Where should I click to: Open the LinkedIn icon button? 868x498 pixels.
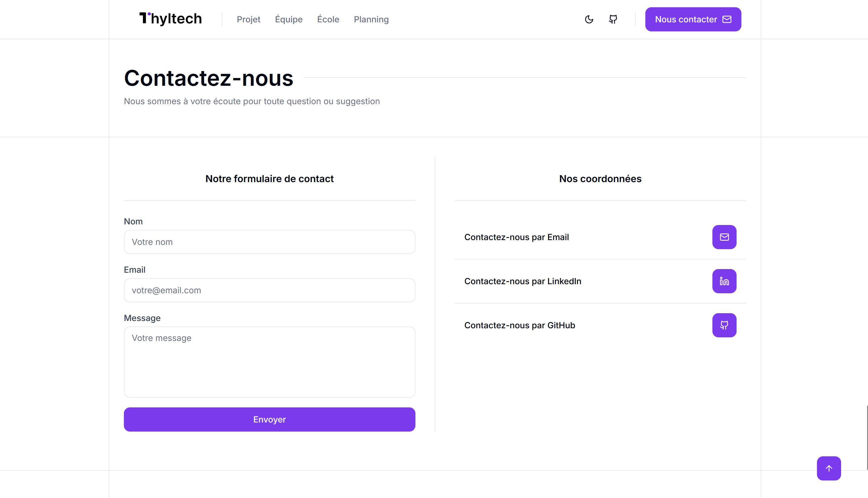click(724, 281)
